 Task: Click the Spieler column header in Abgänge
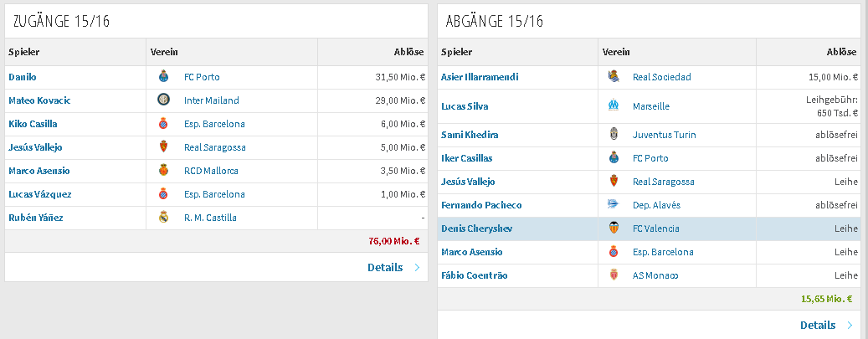click(457, 52)
